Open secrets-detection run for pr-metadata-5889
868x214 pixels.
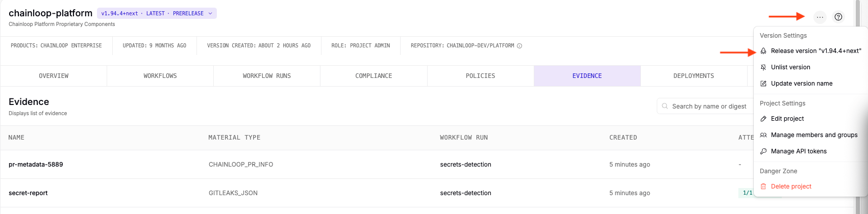(x=465, y=165)
